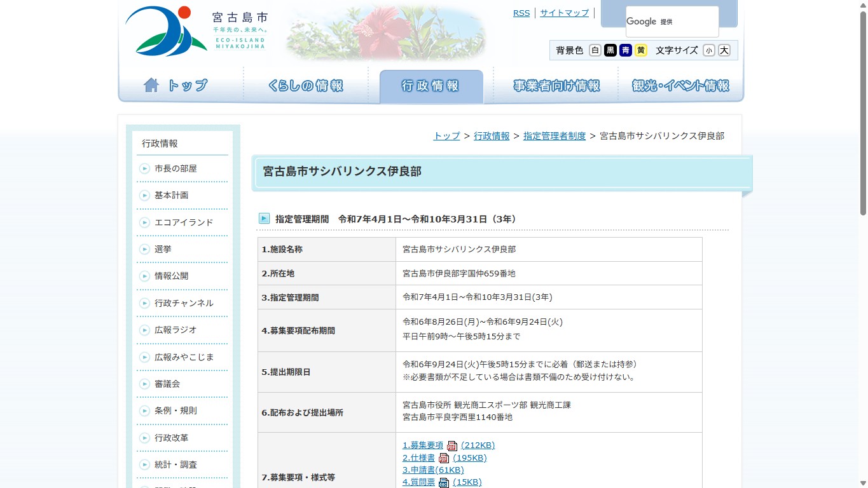Click arrow icon beside 行政改革

point(144,438)
